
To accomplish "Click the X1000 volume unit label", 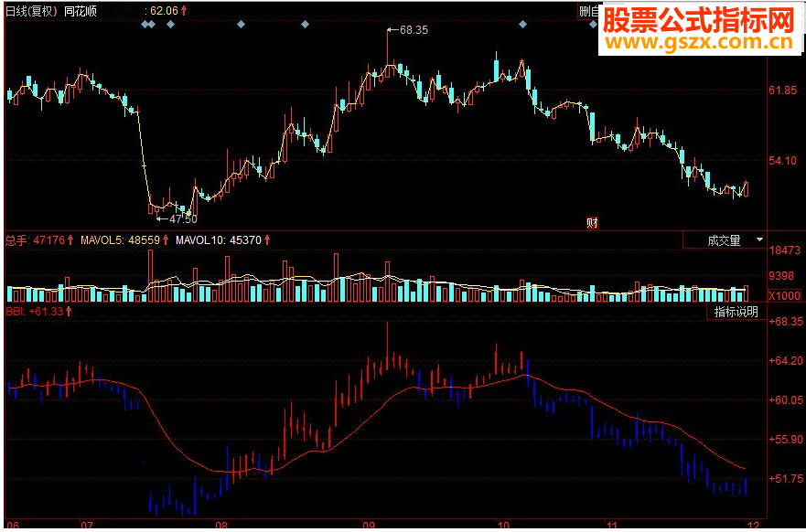I will [784, 296].
